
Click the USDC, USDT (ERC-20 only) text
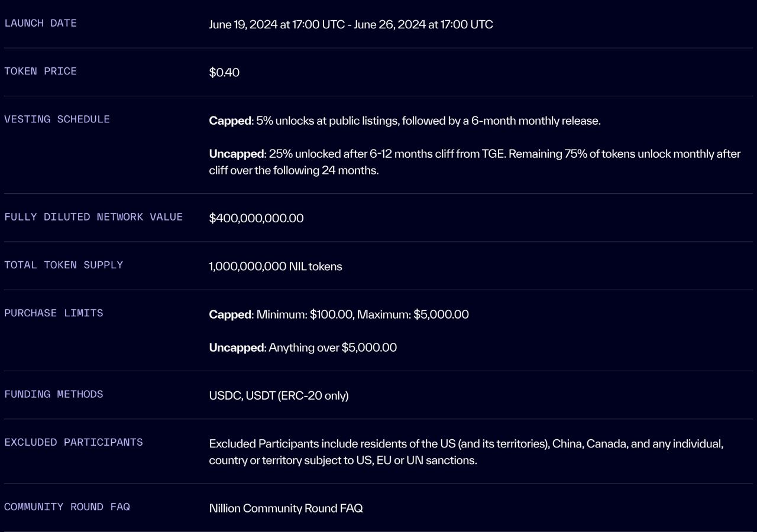point(279,395)
